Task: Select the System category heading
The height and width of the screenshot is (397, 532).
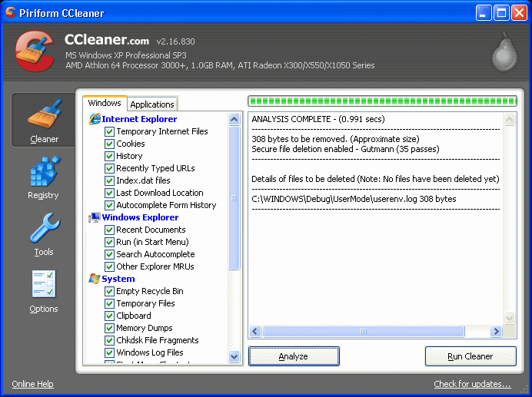Action: click(x=118, y=279)
